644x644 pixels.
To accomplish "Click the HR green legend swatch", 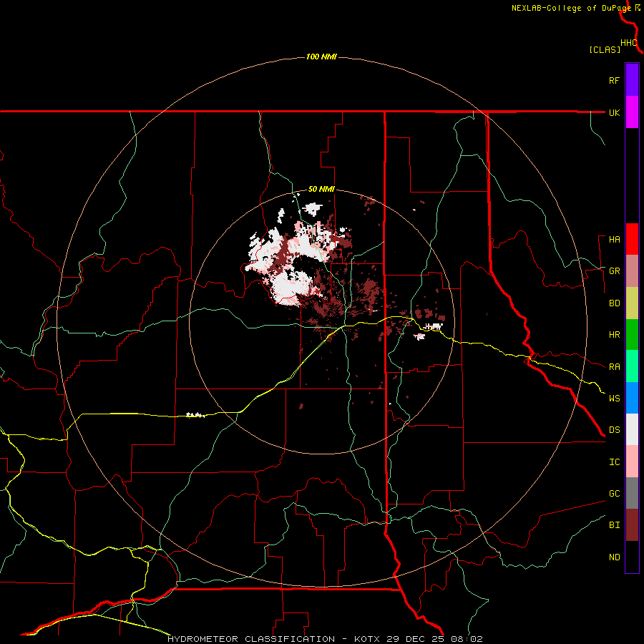I will pyautogui.click(x=632, y=334).
